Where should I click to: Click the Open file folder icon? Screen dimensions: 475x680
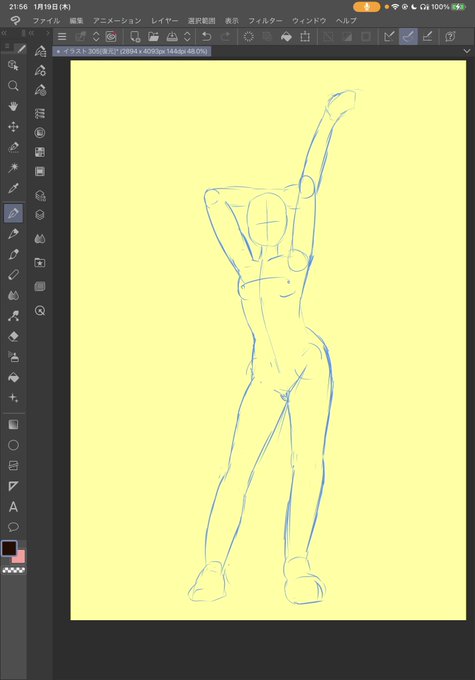pos(153,37)
